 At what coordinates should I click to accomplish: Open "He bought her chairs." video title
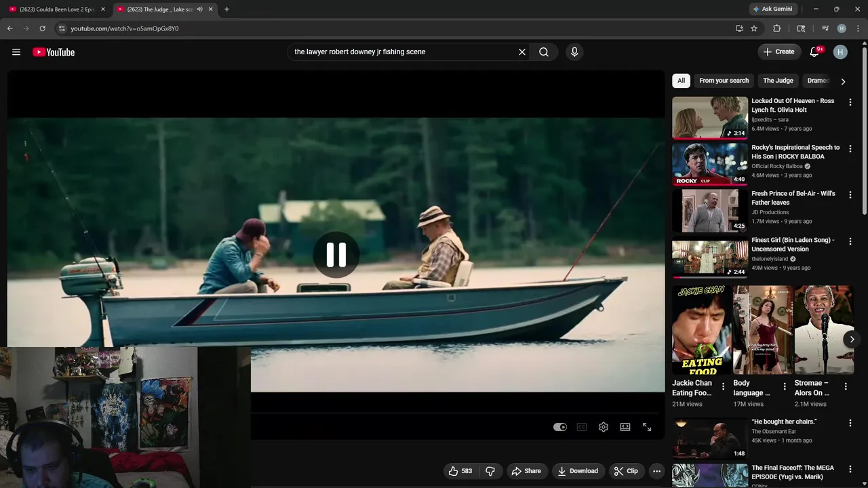[784, 422]
